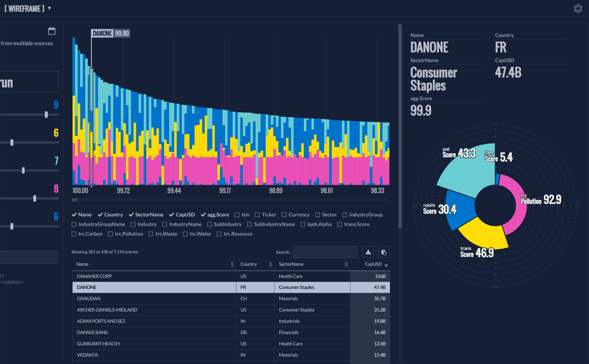589x364 pixels.
Task: Enable the trc.Pollution column checkbox
Action: coord(110,234)
